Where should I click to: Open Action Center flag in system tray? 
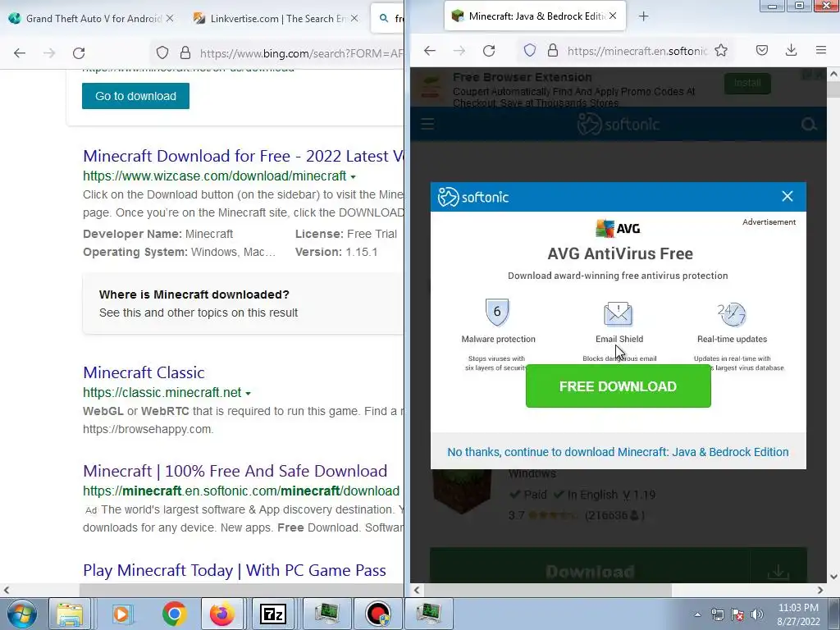click(x=737, y=614)
